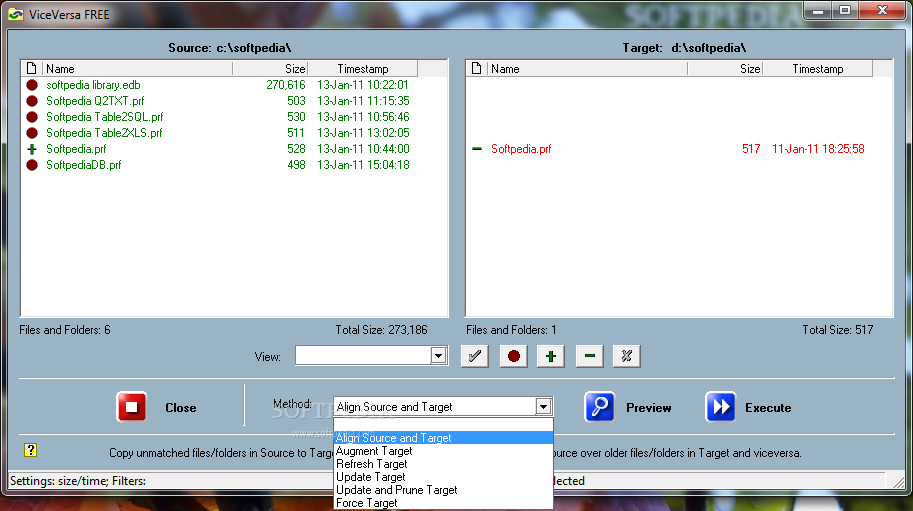913x511 pixels.
Task: Click red dot beside Softpedia Table2XLS.prf
Action: [x=32, y=133]
